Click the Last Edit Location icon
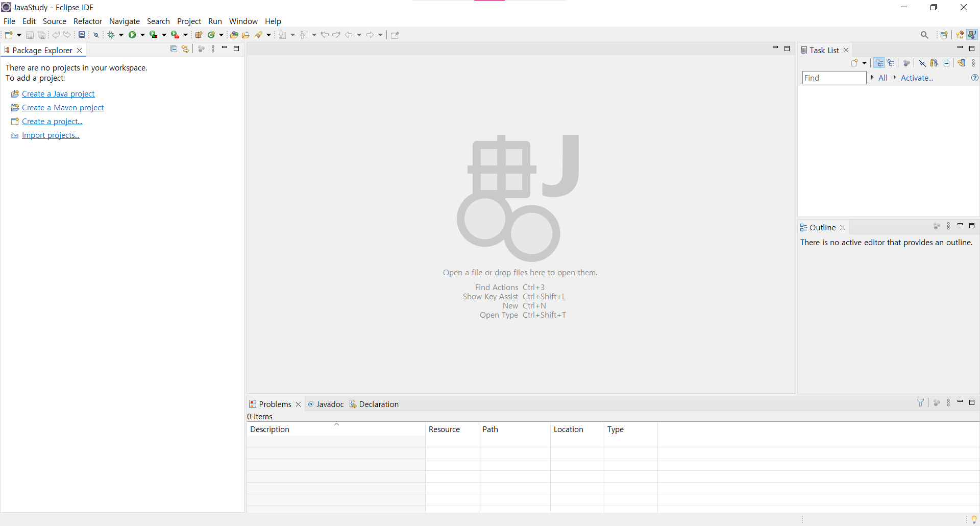 pos(325,35)
